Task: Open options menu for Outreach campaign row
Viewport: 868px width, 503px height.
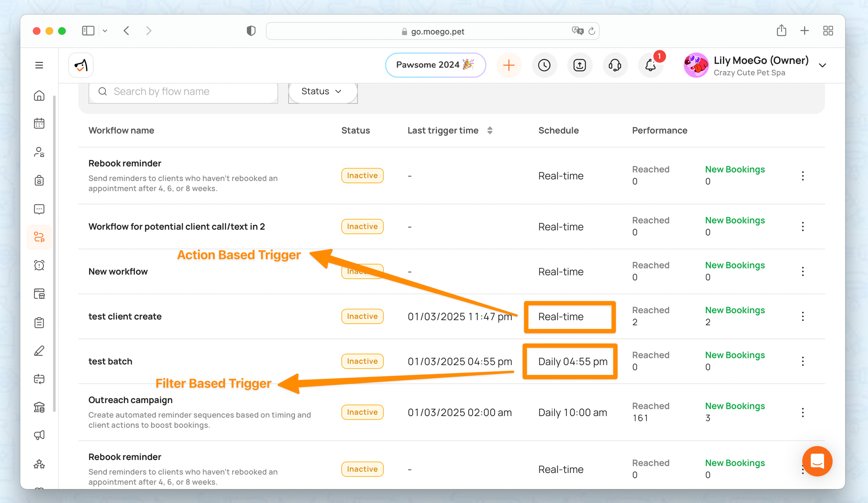Action: coord(802,412)
